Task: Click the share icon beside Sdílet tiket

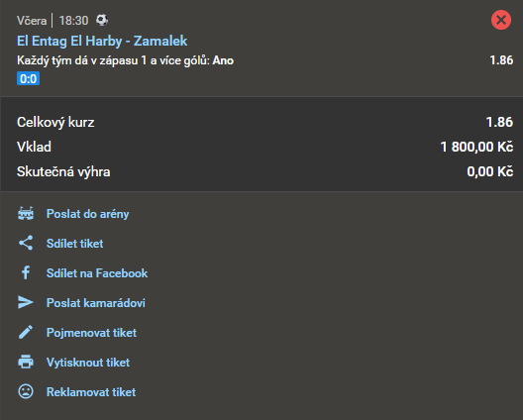Action: (x=26, y=244)
